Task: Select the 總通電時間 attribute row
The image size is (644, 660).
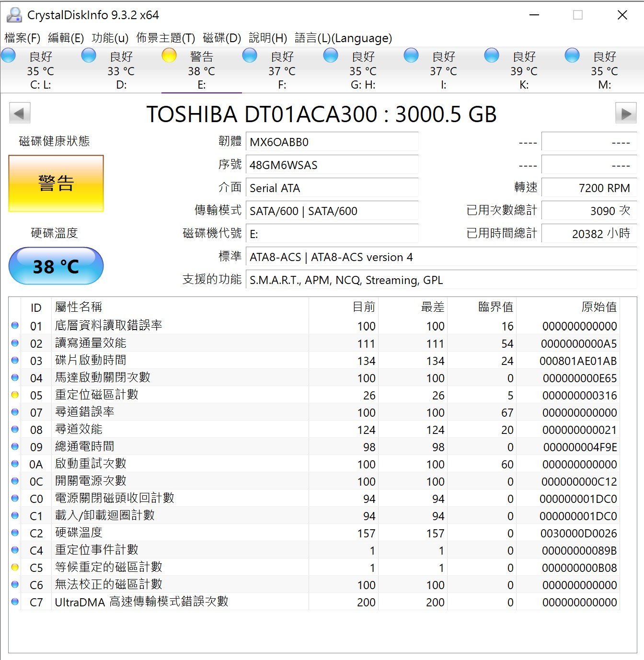Action: (314, 447)
